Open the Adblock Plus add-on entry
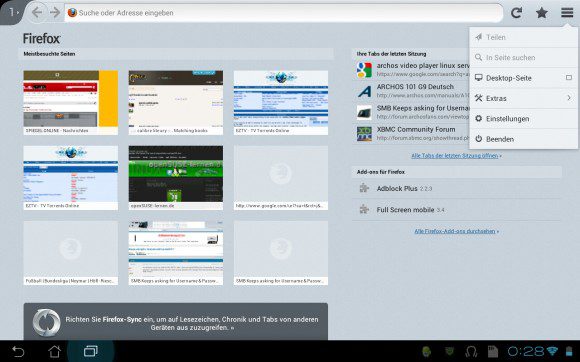Viewport: 580px width, 362px height. pos(456,189)
